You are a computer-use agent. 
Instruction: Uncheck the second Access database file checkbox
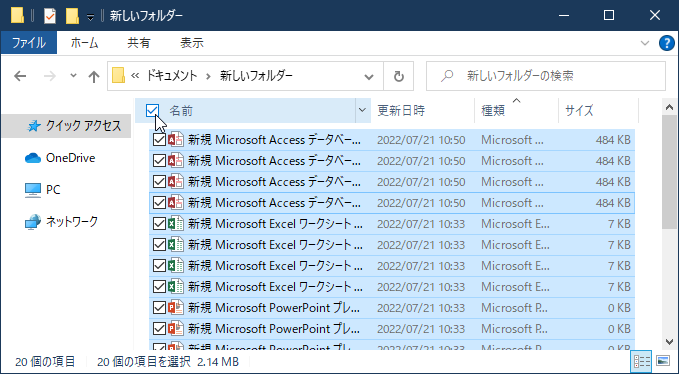159,161
